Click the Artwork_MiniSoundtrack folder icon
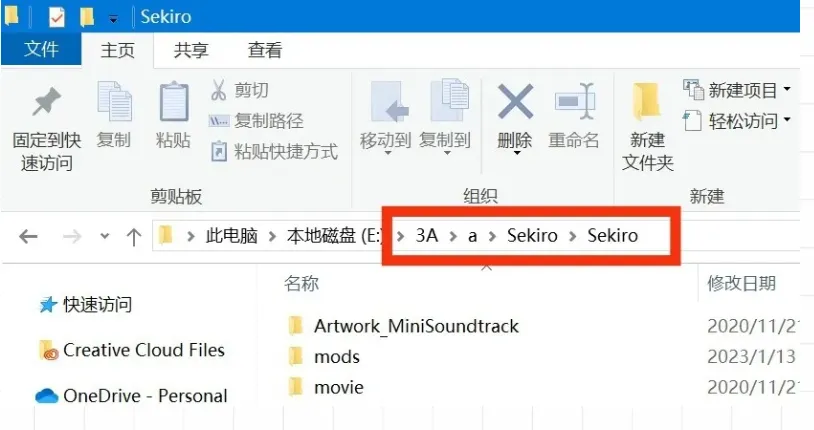 pyautogui.click(x=295, y=326)
